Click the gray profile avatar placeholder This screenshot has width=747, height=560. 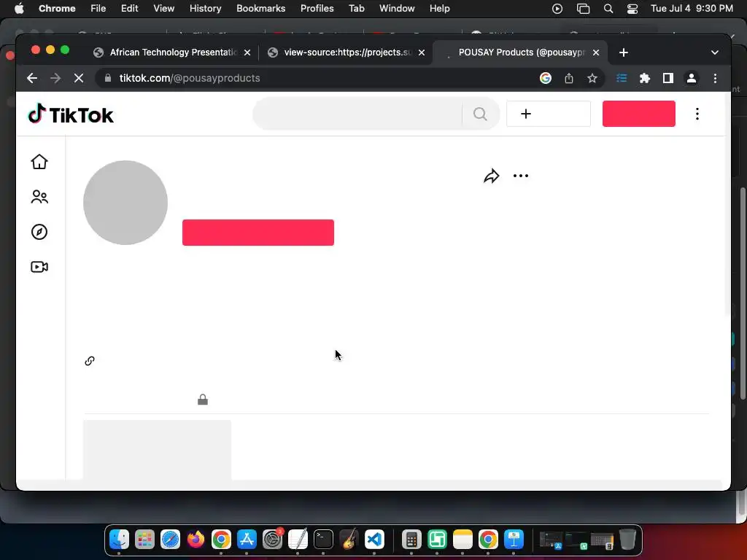[125, 203]
